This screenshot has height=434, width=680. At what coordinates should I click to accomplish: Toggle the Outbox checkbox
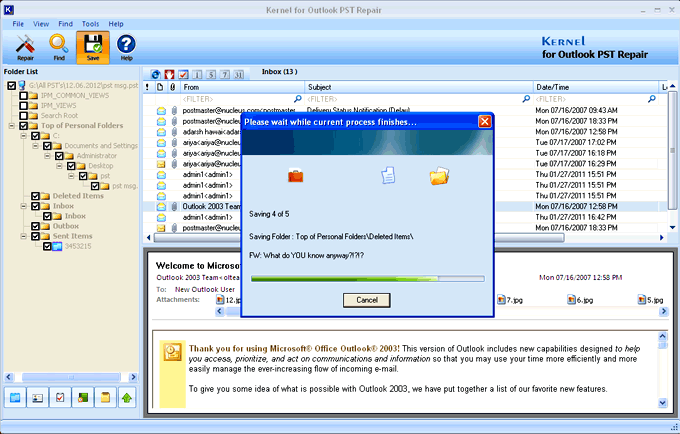tap(35, 226)
